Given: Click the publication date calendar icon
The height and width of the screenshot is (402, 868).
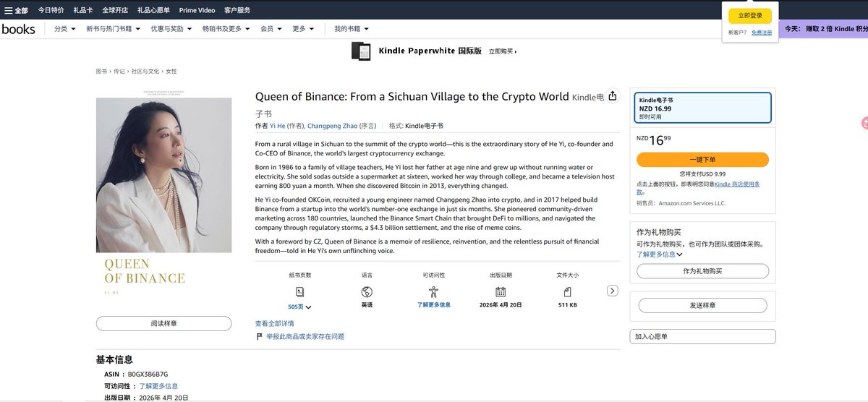Looking at the screenshot, I should (x=501, y=292).
